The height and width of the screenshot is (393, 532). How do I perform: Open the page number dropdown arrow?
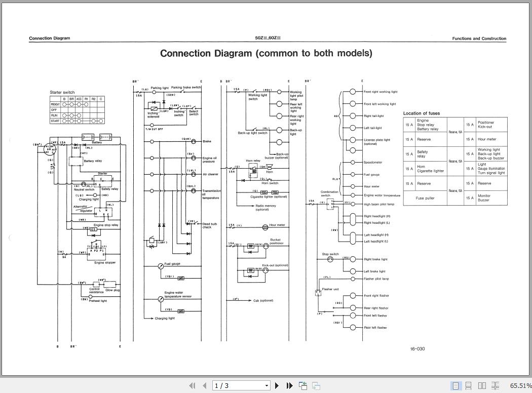tap(267, 385)
